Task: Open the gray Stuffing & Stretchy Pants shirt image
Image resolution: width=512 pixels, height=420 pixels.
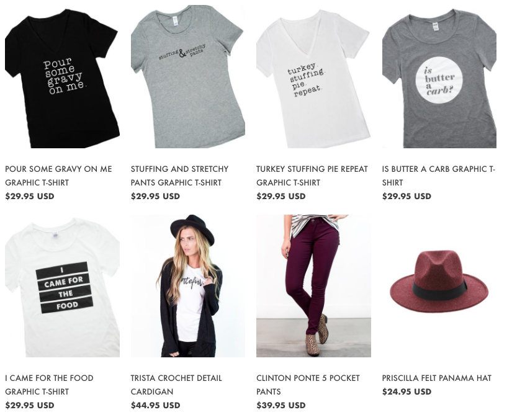Action: pyautogui.click(x=188, y=77)
